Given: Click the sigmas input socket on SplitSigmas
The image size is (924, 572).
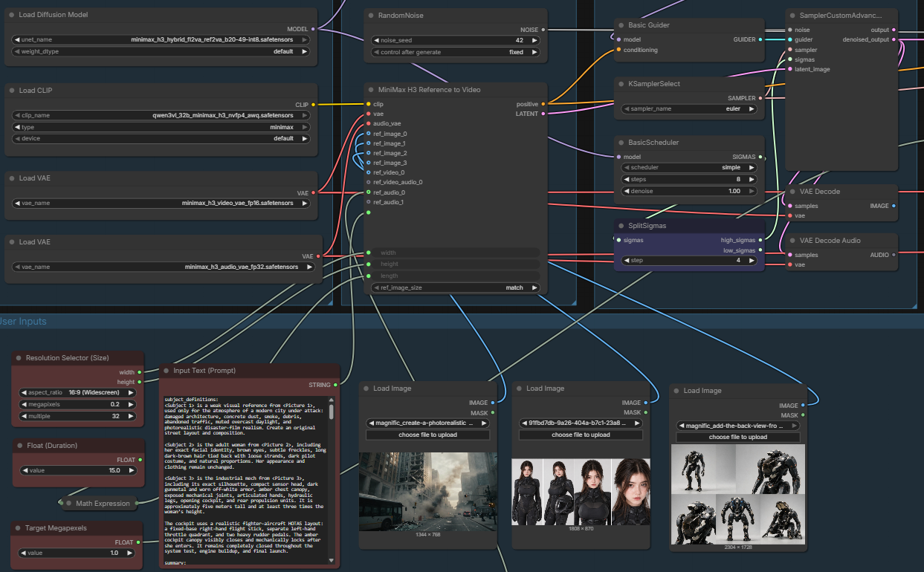Looking at the screenshot, I should coord(618,240).
